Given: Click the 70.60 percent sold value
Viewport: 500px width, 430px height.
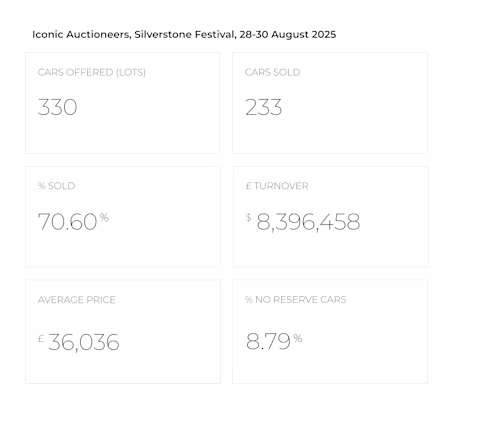Looking at the screenshot, I should coord(67,222).
